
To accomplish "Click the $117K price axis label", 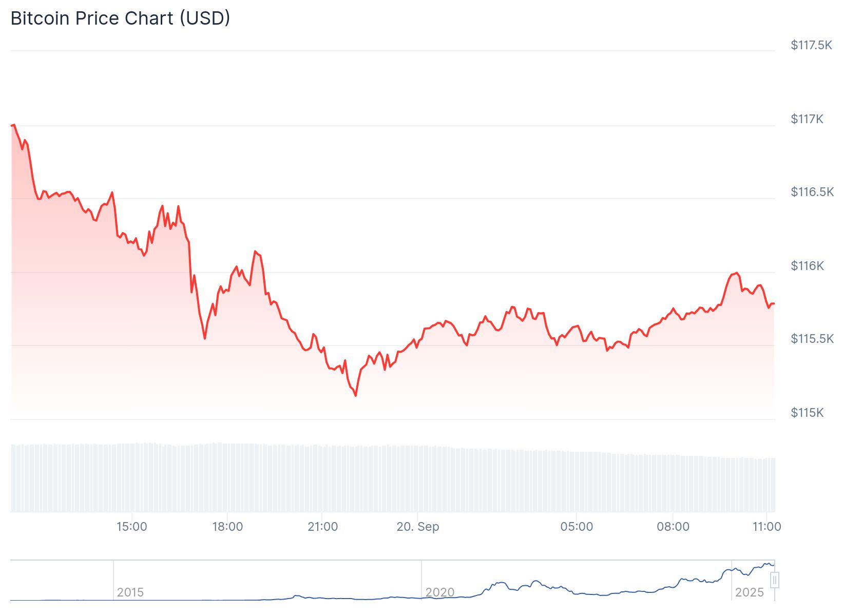I will point(807,119).
